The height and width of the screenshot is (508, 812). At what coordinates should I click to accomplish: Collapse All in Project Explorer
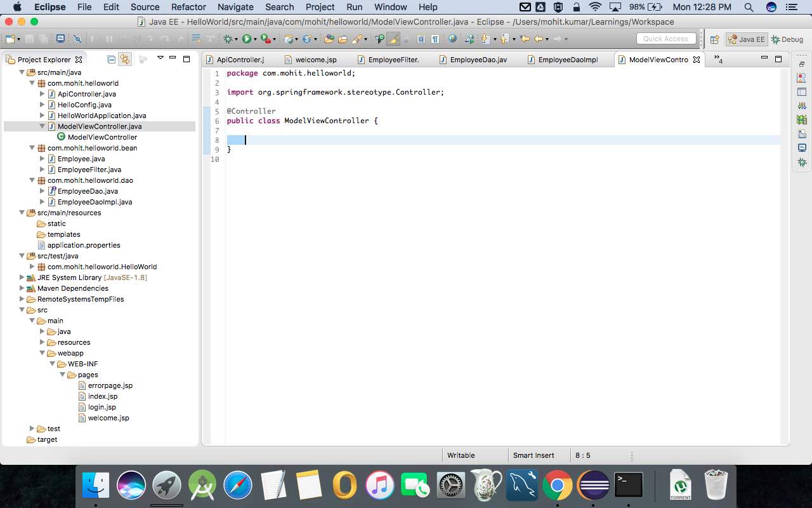[x=112, y=58]
